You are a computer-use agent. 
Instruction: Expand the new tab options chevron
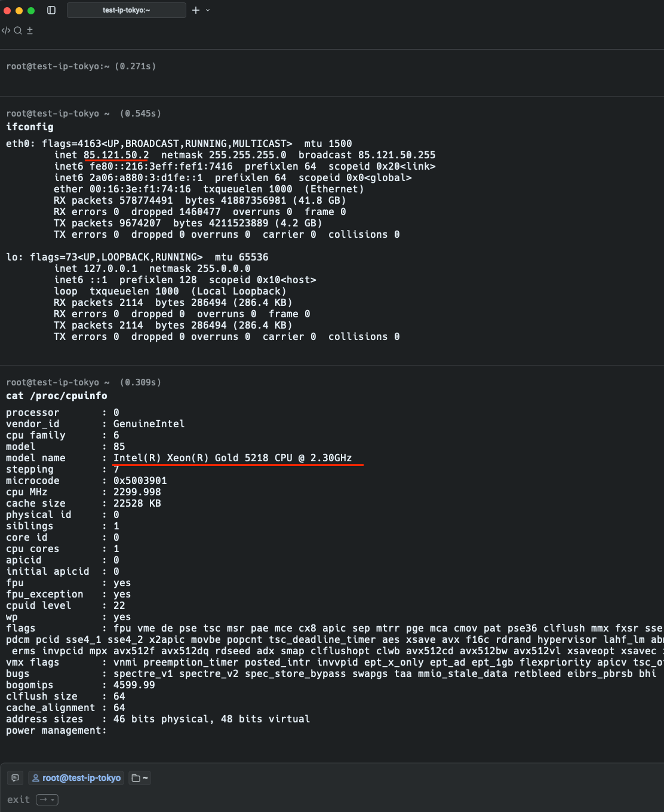coord(208,10)
